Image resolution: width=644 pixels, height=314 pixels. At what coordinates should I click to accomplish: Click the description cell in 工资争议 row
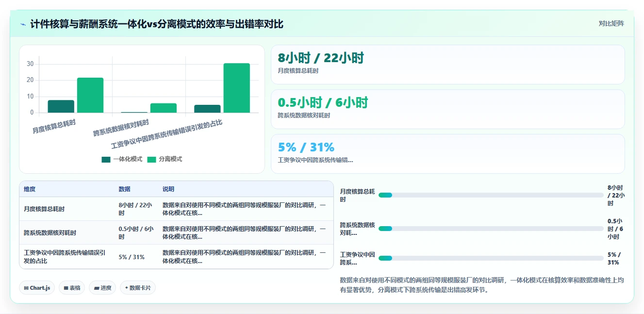[246, 257]
